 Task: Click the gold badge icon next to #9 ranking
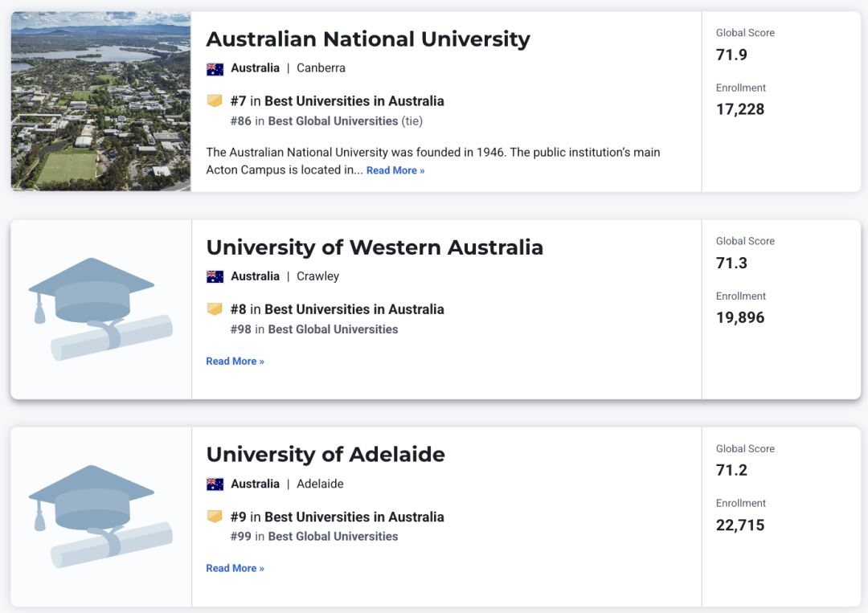[x=215, y=516]
